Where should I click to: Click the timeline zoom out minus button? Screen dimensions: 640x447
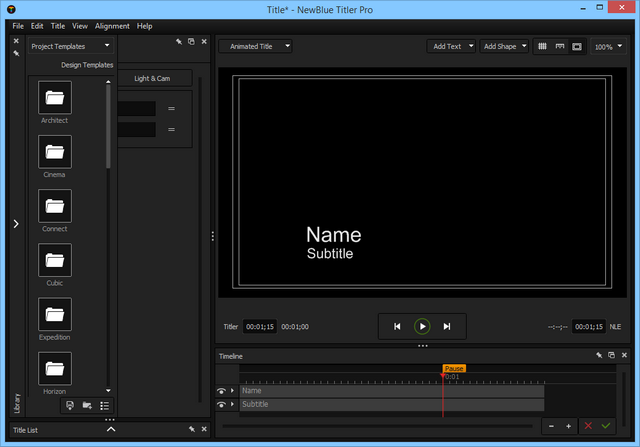point(551,426)
